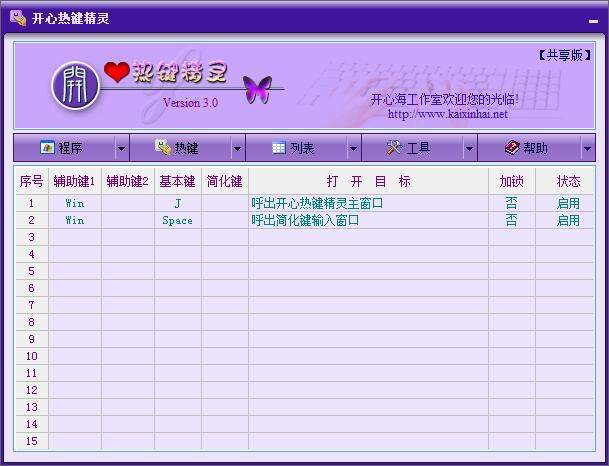Open the 列表 dropdown arrow

353,148
